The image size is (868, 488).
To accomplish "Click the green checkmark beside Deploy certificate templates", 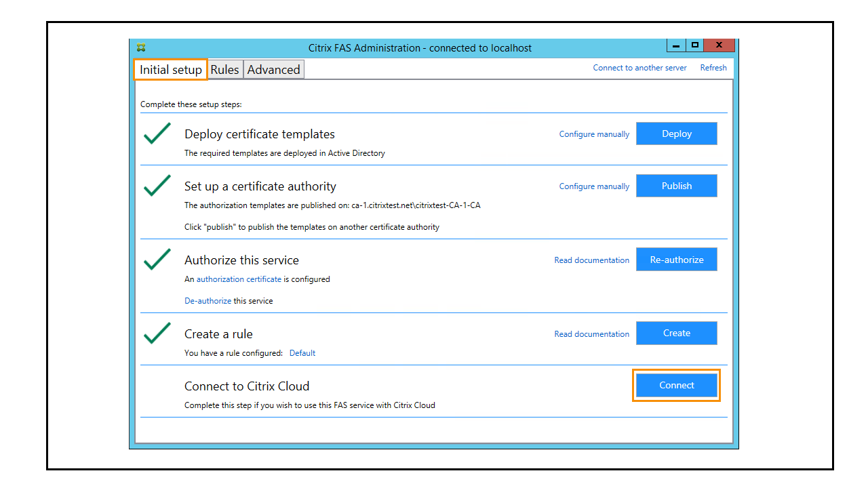I will [x=157, y=133].
